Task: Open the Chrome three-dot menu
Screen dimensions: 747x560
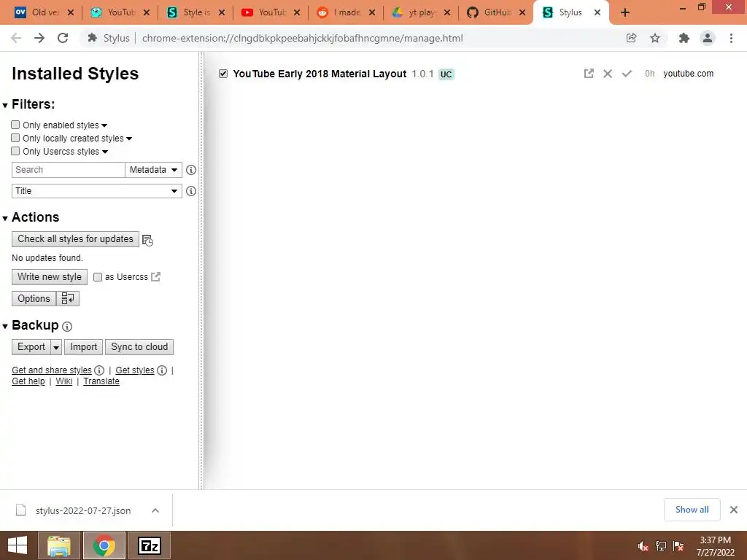Action: (731, 38)
